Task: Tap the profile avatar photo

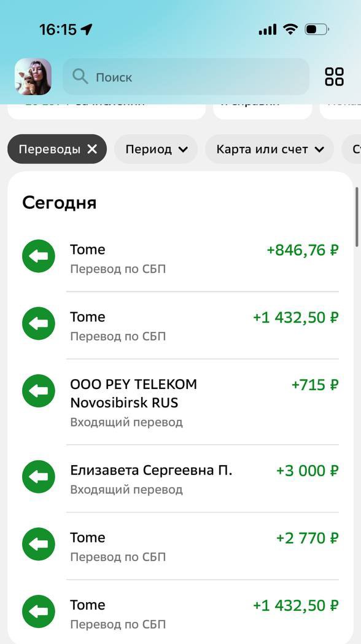Action: (32, 76)
